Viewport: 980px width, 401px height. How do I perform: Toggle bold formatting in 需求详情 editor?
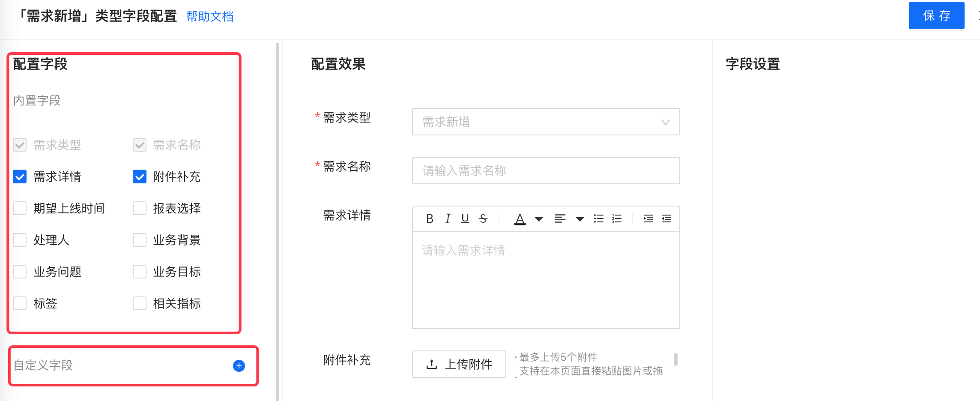(430, 219)
